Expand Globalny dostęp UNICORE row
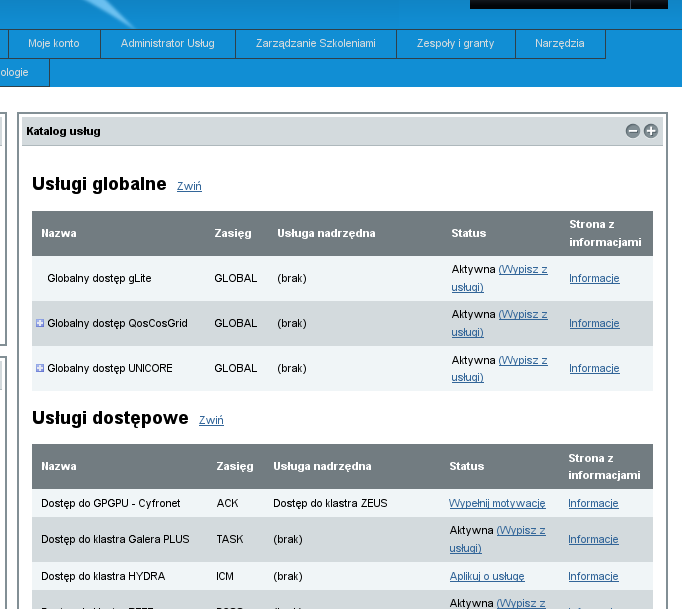This screenshot has width=682, height=609. pos(40,368)
